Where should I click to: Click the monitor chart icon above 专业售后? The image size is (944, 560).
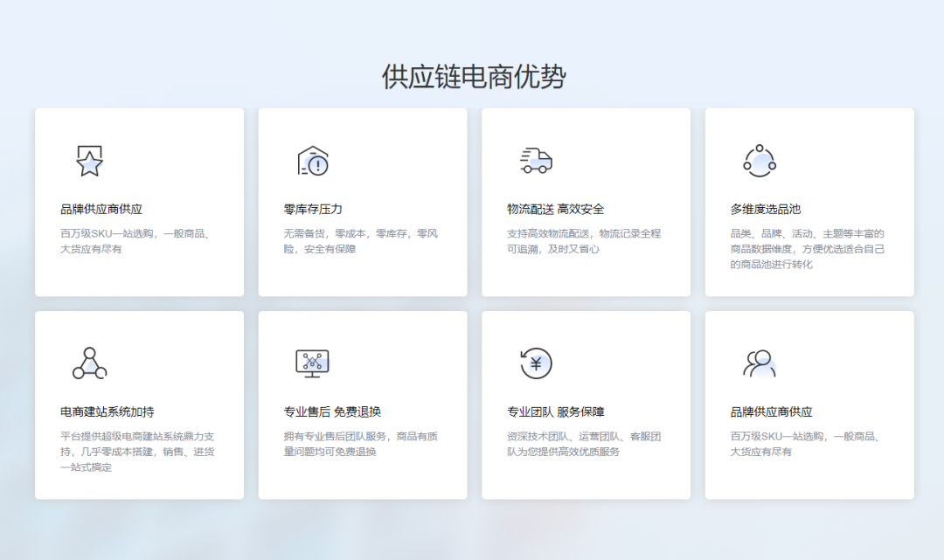coord(312,363)
